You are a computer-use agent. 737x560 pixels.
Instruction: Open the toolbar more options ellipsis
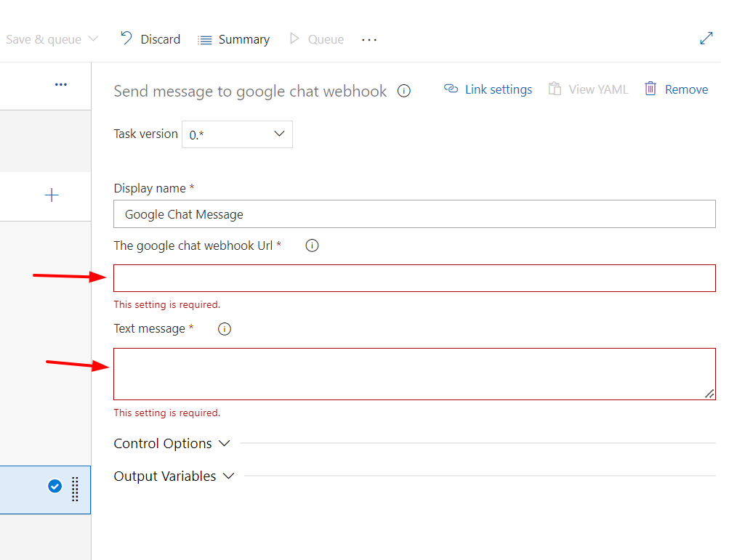coord(369,40)
